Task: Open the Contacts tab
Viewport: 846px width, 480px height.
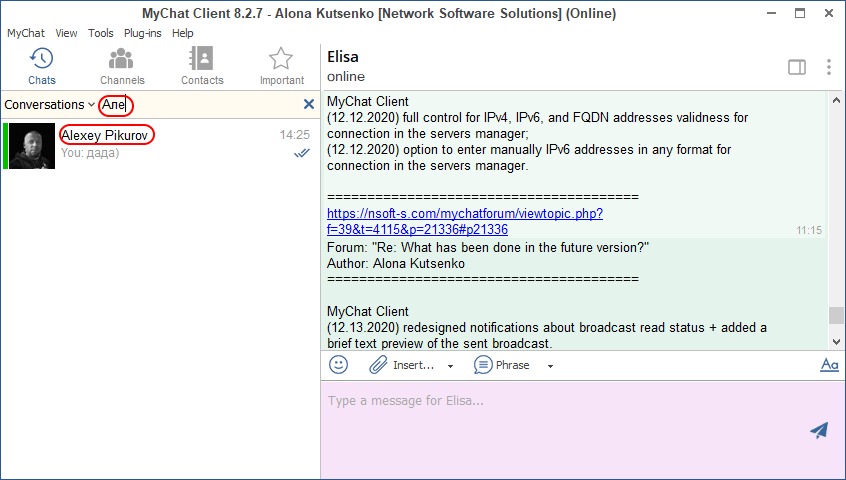Action: tap(202, 67)
